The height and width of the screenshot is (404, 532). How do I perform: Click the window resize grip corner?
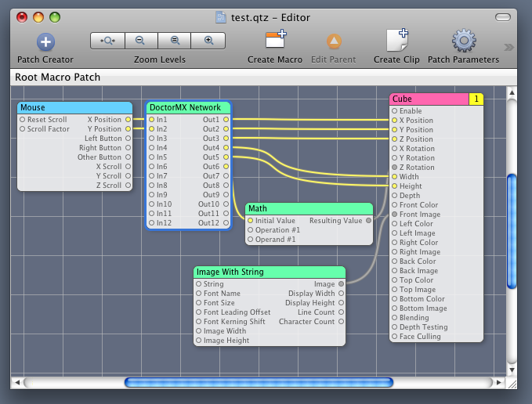(512, 384)
